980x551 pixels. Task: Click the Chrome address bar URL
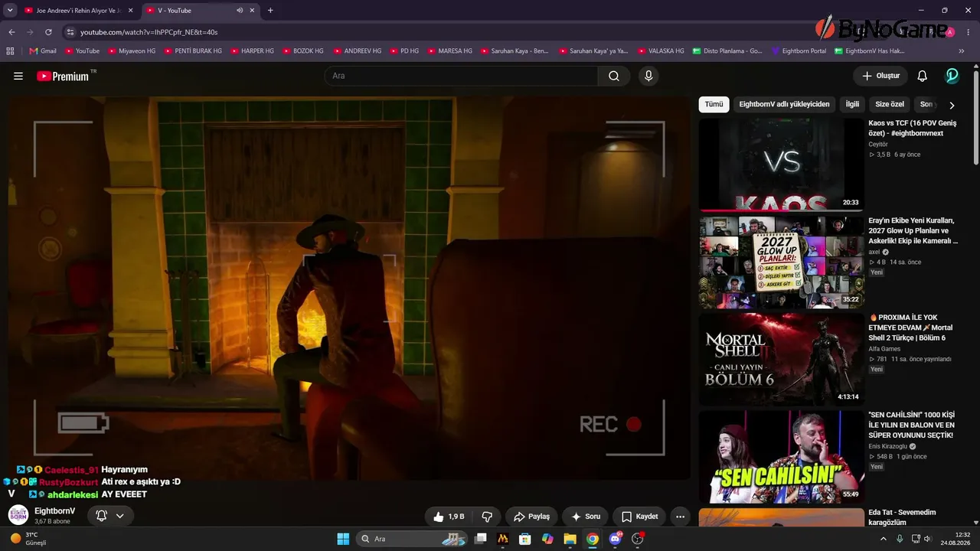[x=149, y=32]
